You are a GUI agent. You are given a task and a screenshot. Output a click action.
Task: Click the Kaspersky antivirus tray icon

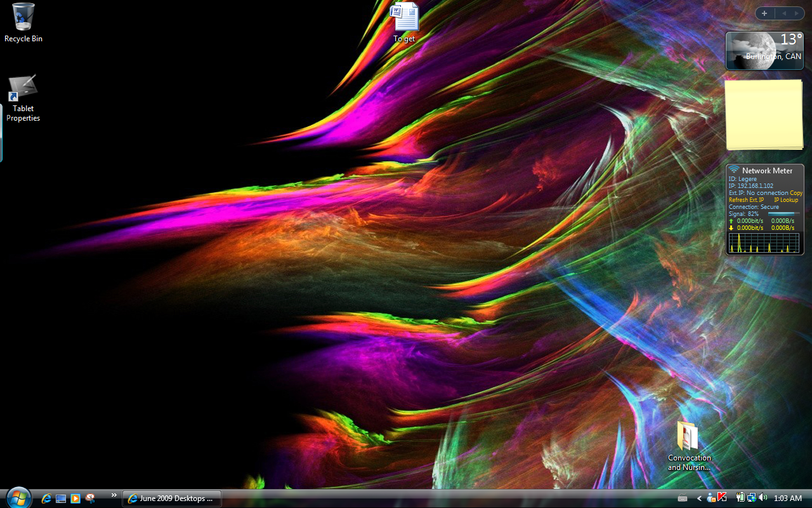[721, 498]
